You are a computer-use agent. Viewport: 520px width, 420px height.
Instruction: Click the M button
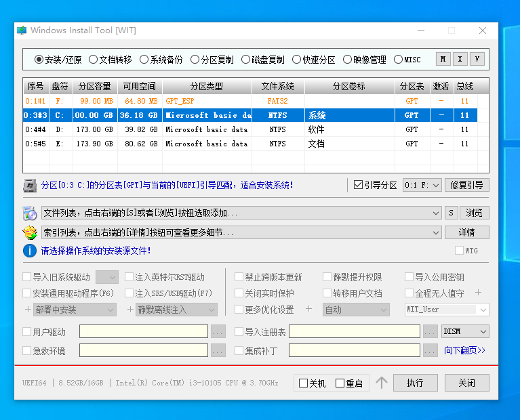(x=443, y=60)
